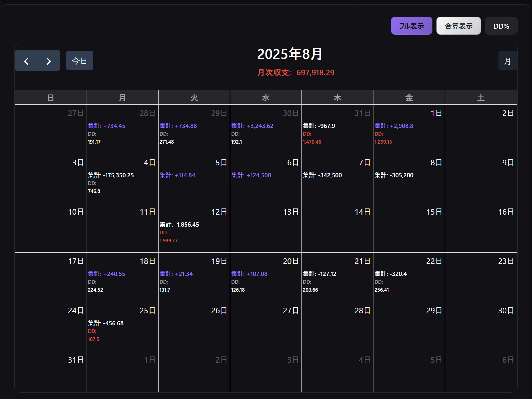Go to the next month arrow
This screenshot has width=532, height=399.
(49, 61)
